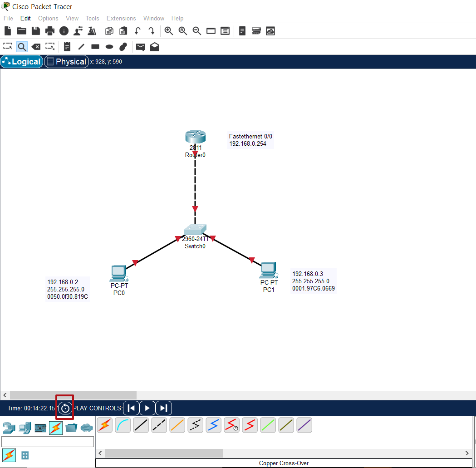This screenshot has height=468, width=476.
Task: Pick the cyan Console cable
Action: point(123,425)
